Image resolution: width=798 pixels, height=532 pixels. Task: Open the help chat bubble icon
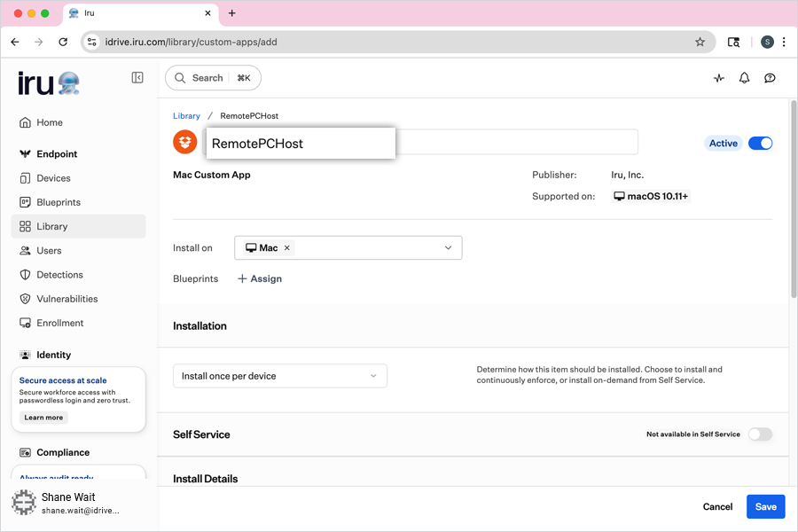tap(770, 78)
